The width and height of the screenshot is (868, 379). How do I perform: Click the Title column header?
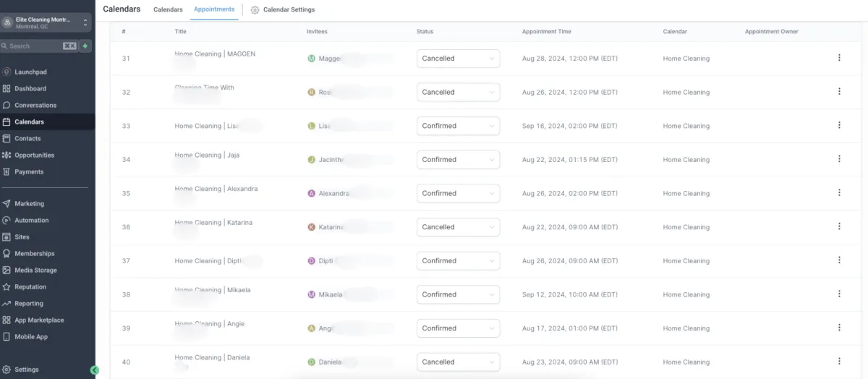tap(181, 31)
